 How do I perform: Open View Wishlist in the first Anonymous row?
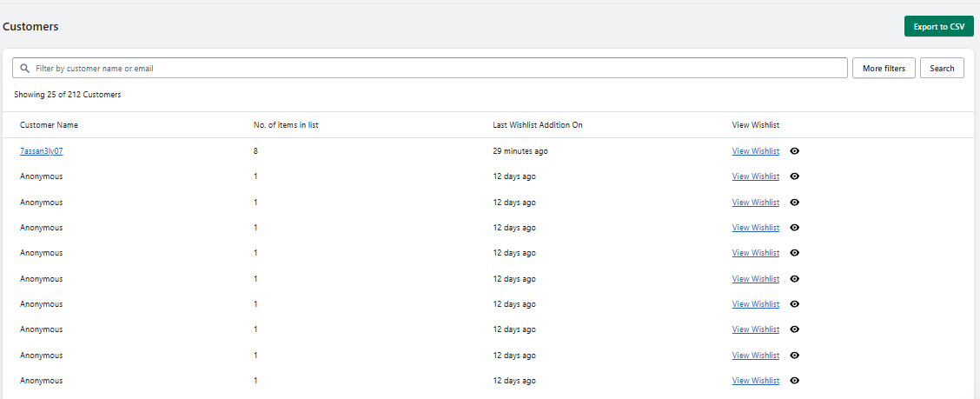tap(756, 176)
